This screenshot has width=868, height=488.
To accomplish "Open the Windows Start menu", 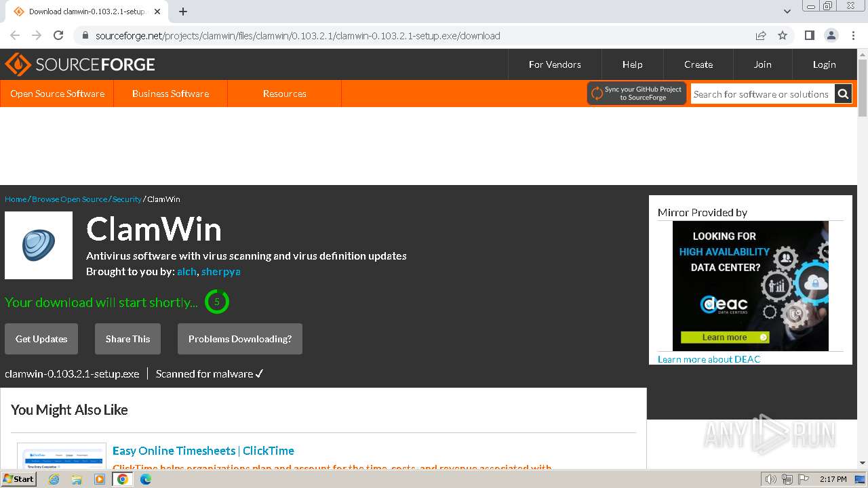I will (18, 479).
